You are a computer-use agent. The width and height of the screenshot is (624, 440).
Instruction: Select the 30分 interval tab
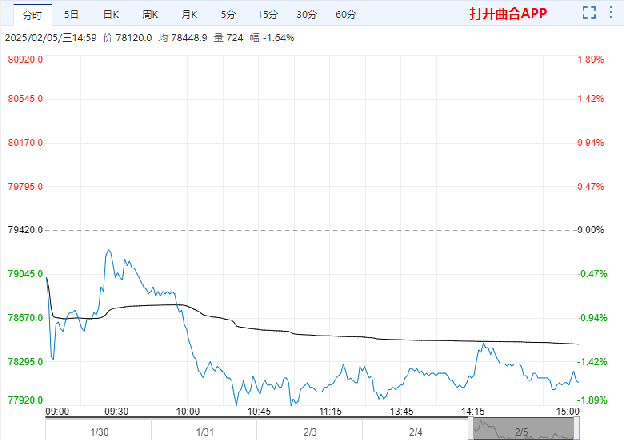(306, 15)
